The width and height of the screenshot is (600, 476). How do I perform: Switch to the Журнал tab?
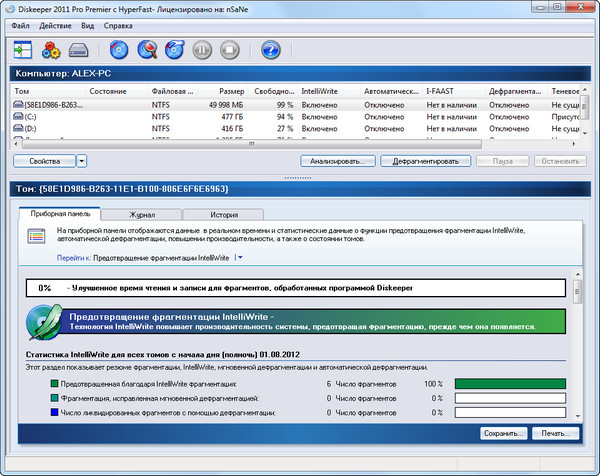tap(141, 214)
